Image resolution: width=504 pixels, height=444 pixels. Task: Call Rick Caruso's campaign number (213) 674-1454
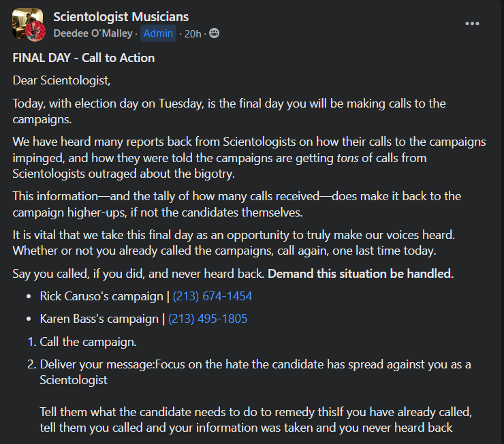212,296
